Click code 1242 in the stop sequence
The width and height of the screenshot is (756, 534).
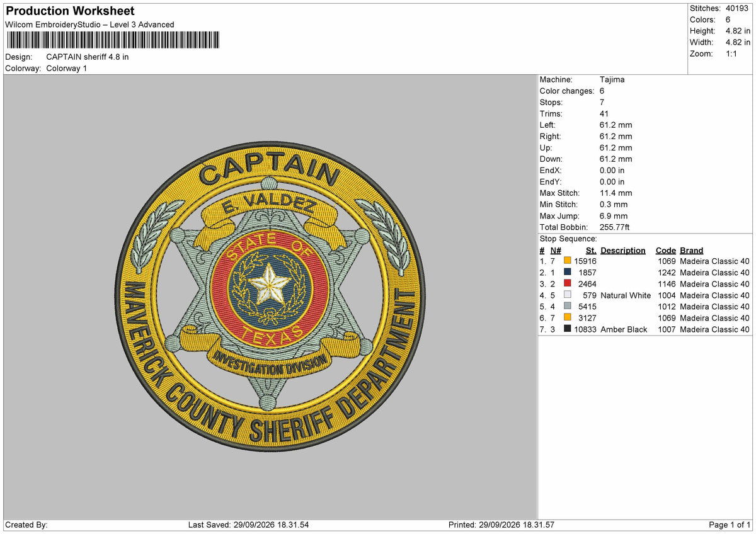coord(667,272)
